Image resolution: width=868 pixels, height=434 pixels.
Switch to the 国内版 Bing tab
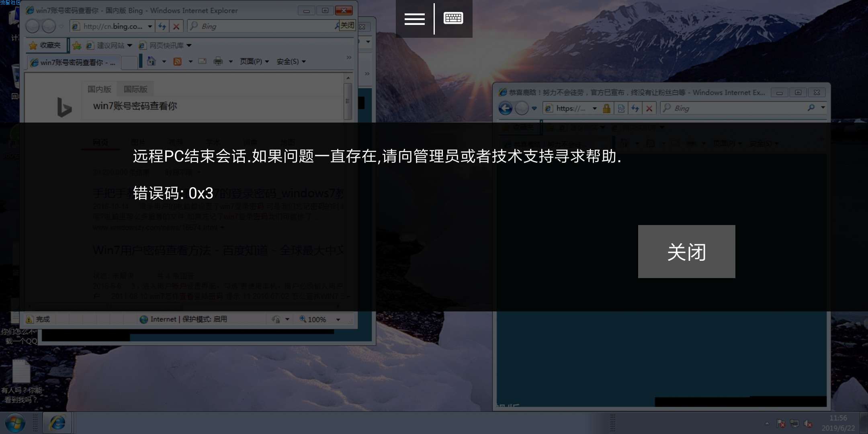coord(99,89)
